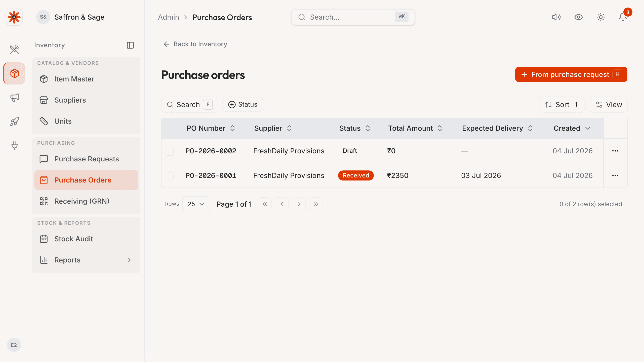644x362 pixels.
Task: Go to the previous page
Action: pyautogui.click(x=282, y=204)
